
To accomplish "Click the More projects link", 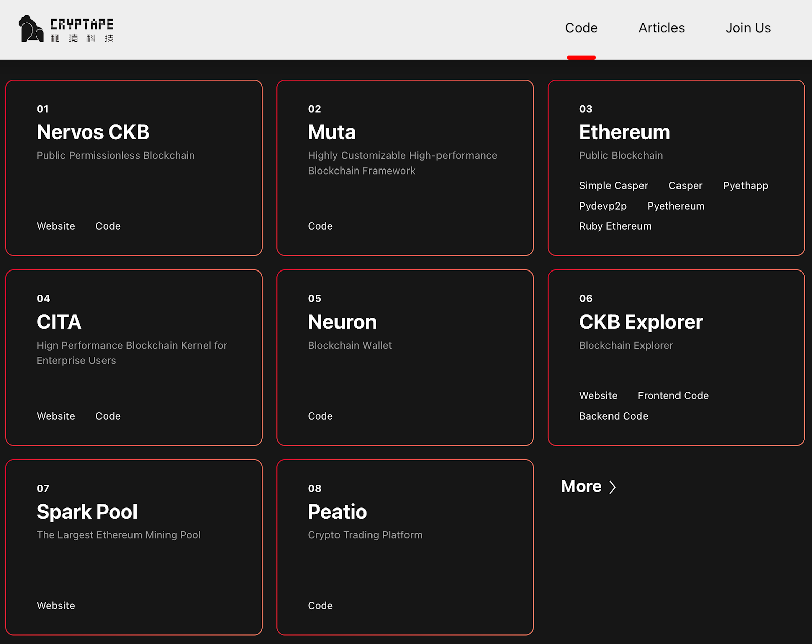I will pyautogui.click(x=589, y=487).
